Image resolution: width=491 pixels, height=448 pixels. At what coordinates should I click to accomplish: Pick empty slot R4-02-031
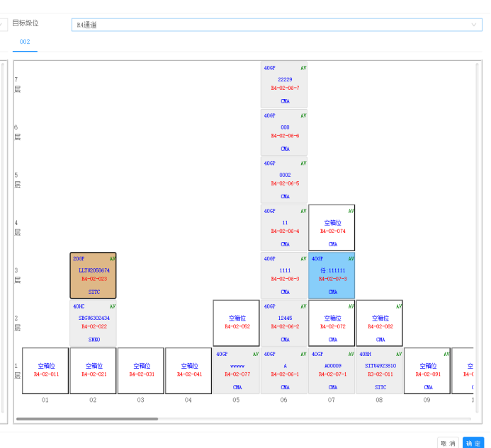(x=141, y=370)
